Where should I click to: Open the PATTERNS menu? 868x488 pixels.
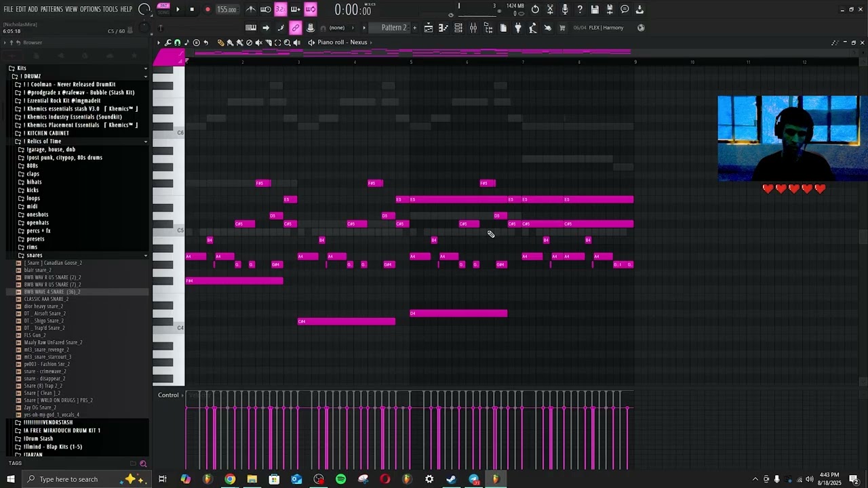coord(52,9)
